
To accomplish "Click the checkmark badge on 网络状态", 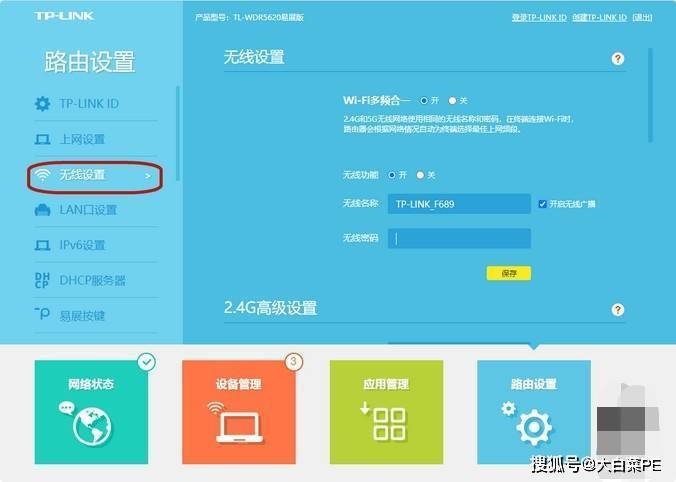I will point(147,362).
